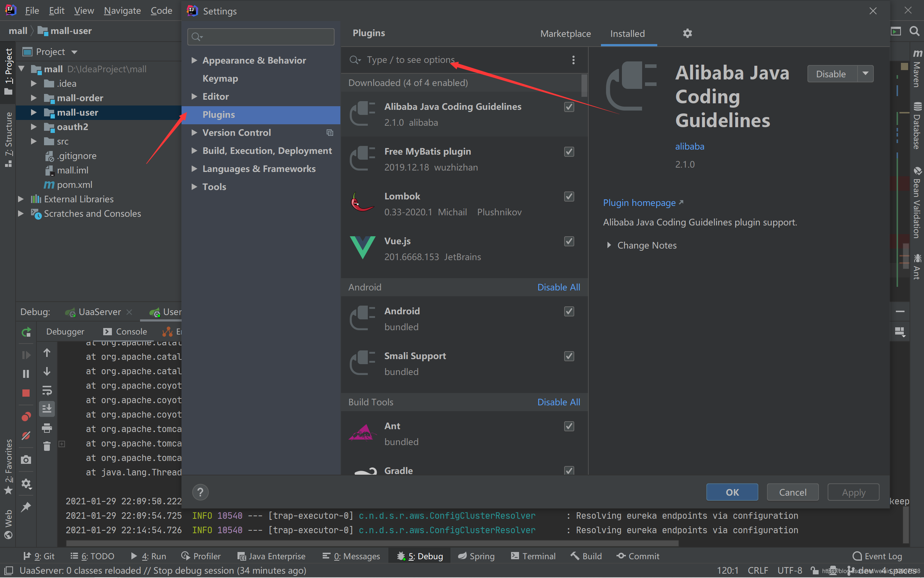Uncheck the Vue.js plugin
Viewport: 924px width, 578px height.
pos(569,241)
